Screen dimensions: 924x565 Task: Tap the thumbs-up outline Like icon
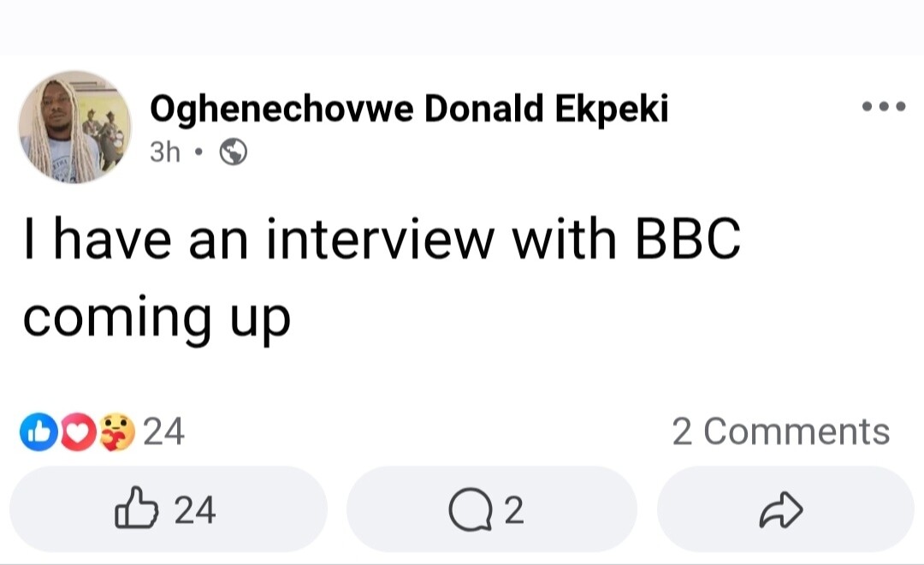(137, 511)
